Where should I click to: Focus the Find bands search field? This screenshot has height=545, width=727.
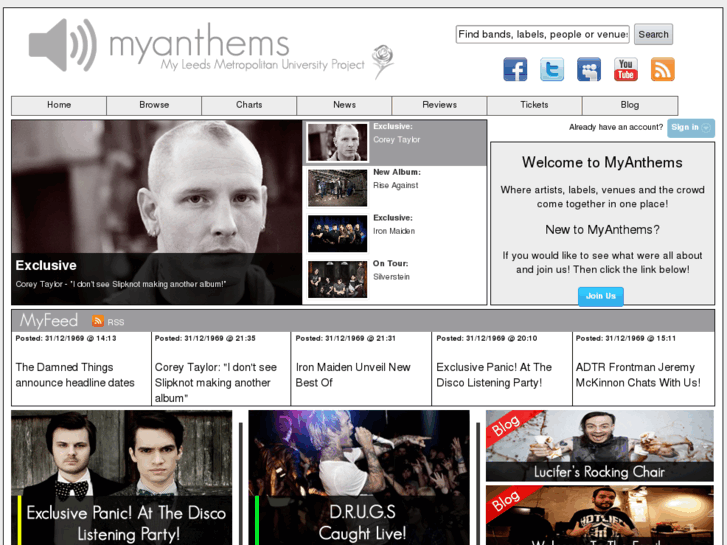tap(542, 34)
